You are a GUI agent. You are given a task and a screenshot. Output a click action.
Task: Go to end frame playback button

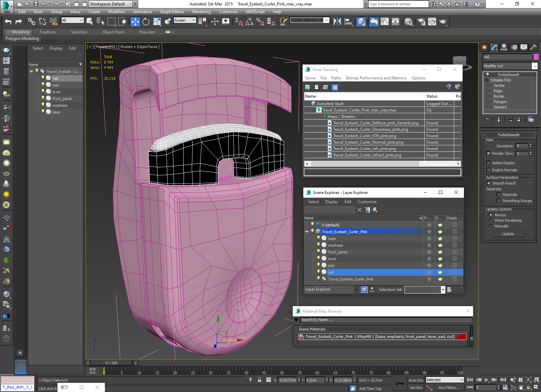pos(503,380)
